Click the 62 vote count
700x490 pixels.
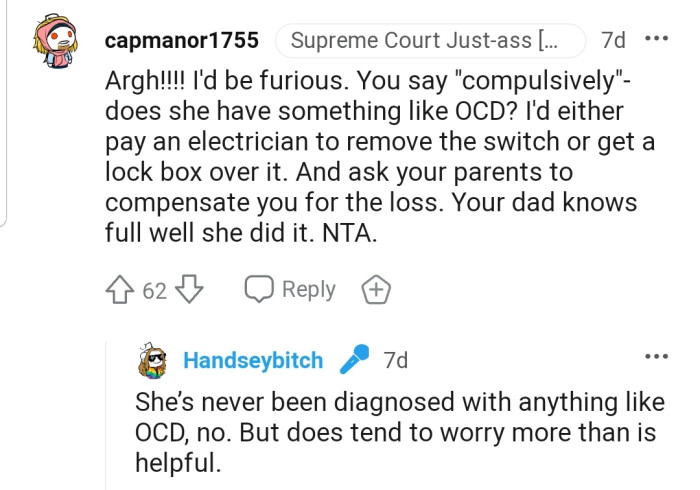click(154, 291)
